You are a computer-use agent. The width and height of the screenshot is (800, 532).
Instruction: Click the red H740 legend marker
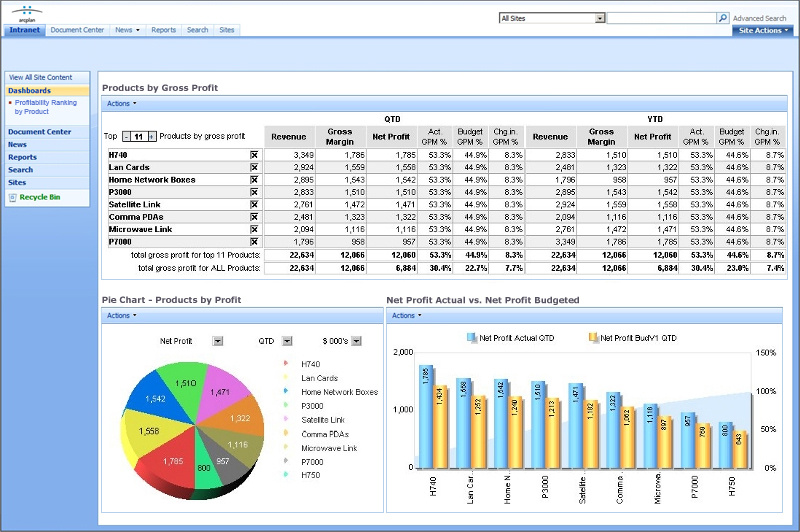click(287, 364)
